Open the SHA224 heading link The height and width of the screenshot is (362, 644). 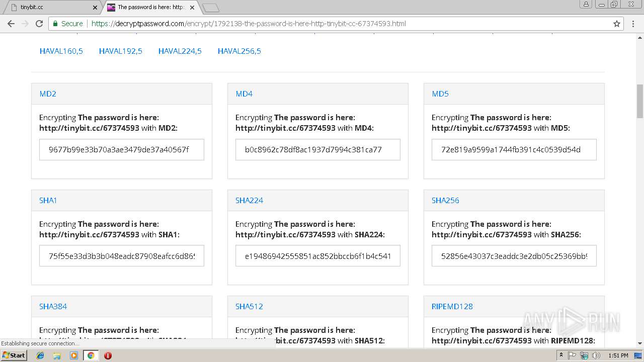[x=249, y=200]
